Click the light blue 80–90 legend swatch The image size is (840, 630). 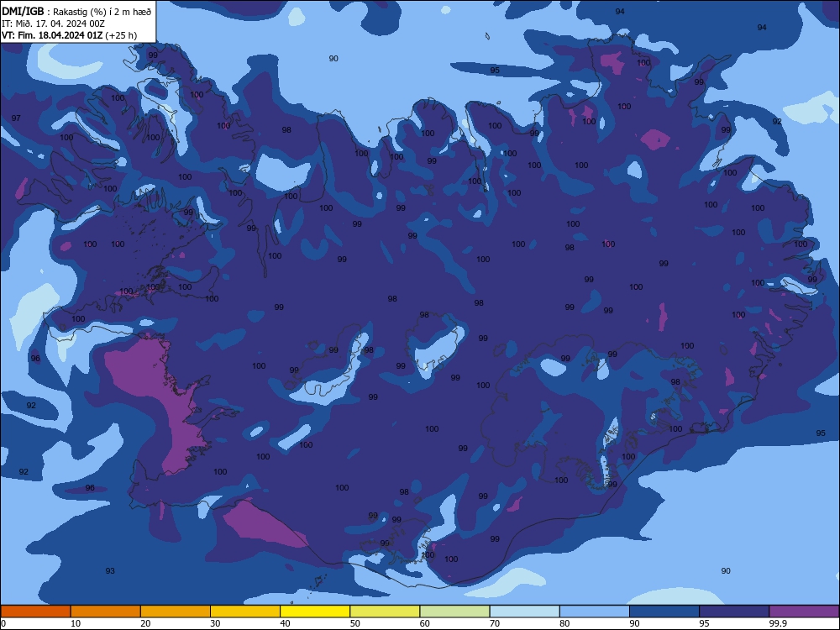(595, 612)
